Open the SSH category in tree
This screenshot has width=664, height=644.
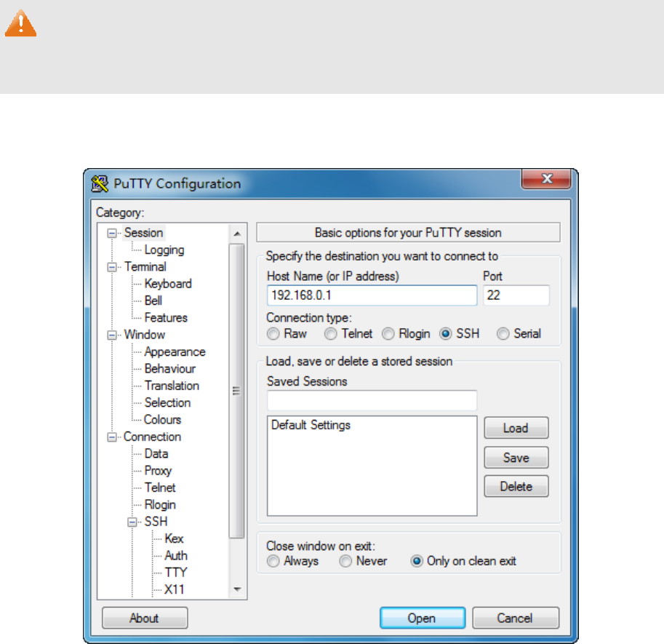coord(156,522)
